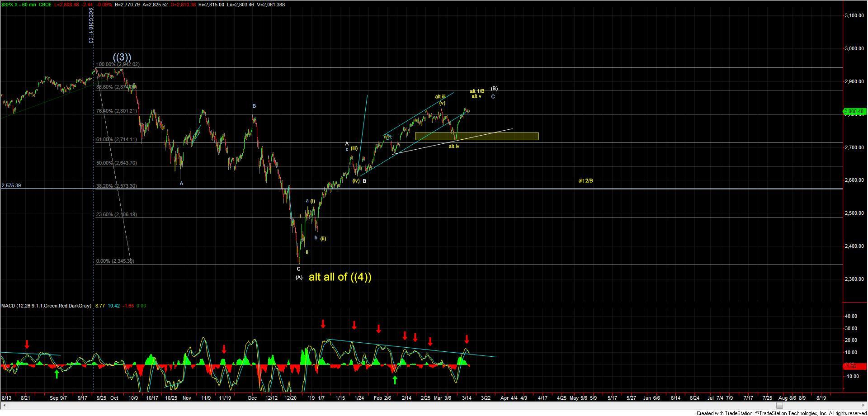
Task: Click the MACD difference value -1.65
Action: pos(129,306)
